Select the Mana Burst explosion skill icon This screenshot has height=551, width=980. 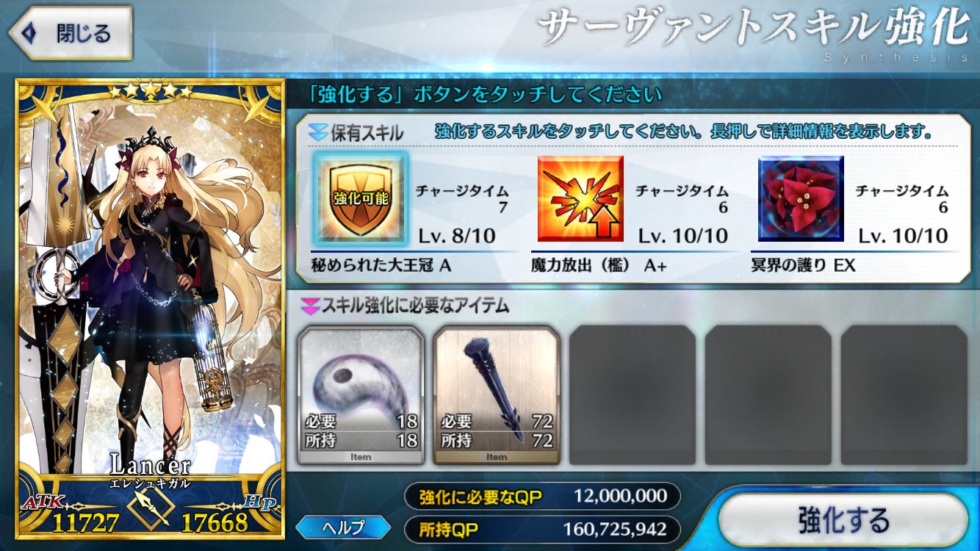(580, 198)
